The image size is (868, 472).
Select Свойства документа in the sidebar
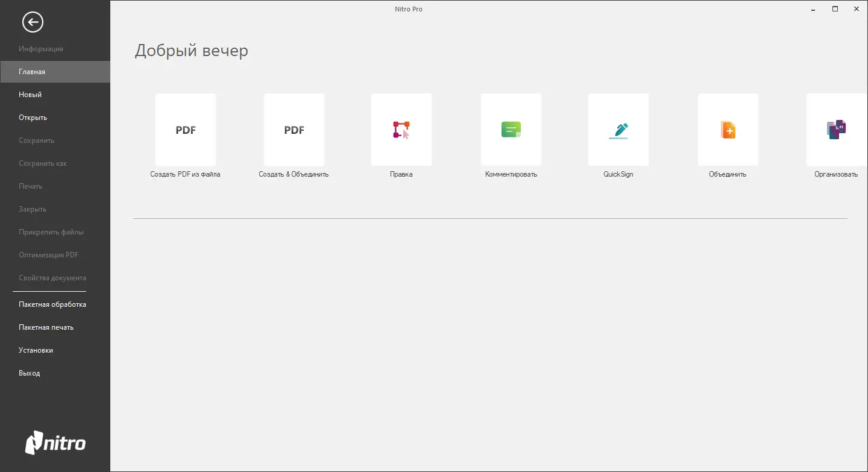(55, 278)
